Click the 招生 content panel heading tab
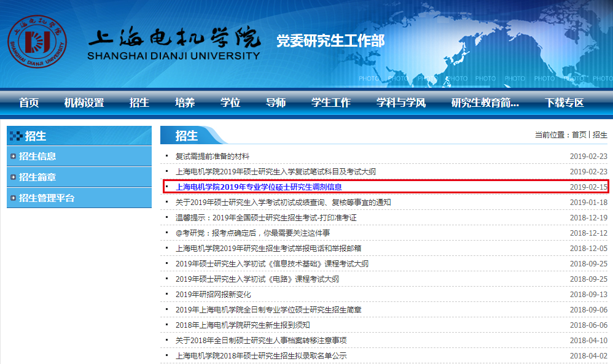This screenshot has width=613, height=364. click(x=187, y=135)
